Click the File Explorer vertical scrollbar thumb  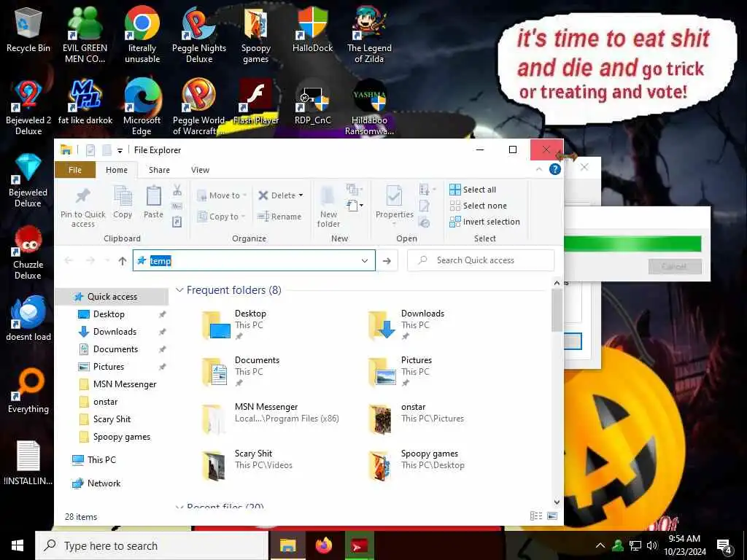pyautogui.click(x=557, y=310)
